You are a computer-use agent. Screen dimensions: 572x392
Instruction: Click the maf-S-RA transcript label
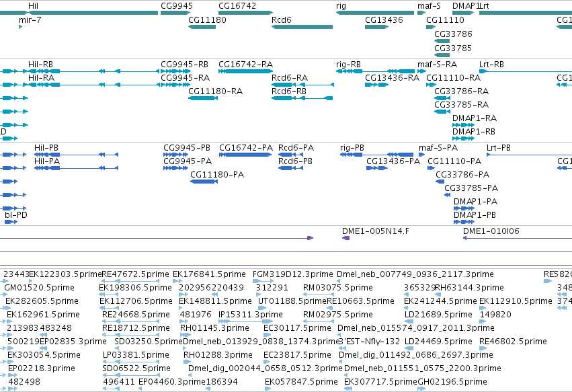point(437,65)
